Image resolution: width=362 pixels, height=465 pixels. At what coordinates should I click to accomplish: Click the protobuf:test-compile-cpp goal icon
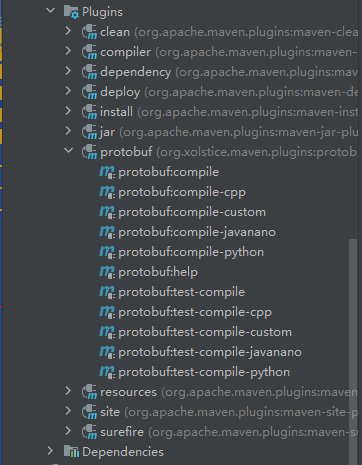tap(107, 312)
